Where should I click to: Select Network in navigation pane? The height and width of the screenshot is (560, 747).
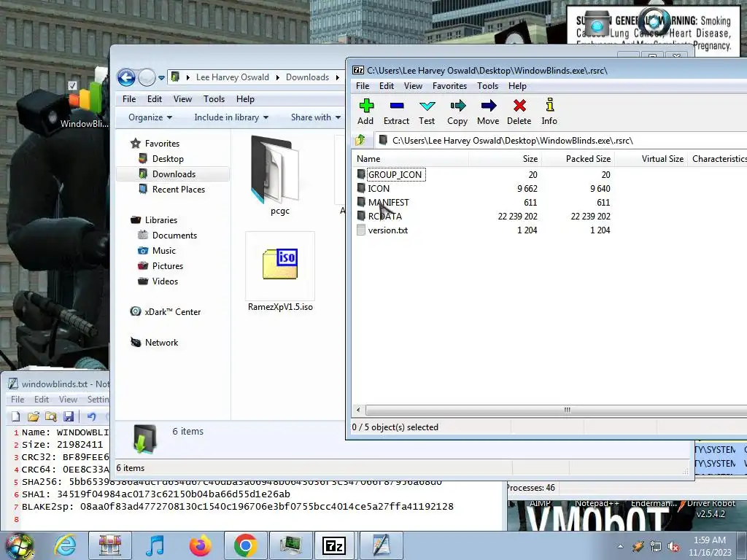161,343
